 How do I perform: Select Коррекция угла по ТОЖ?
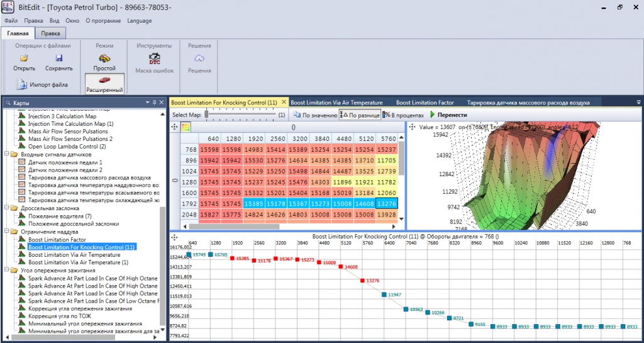click(60, 316)
